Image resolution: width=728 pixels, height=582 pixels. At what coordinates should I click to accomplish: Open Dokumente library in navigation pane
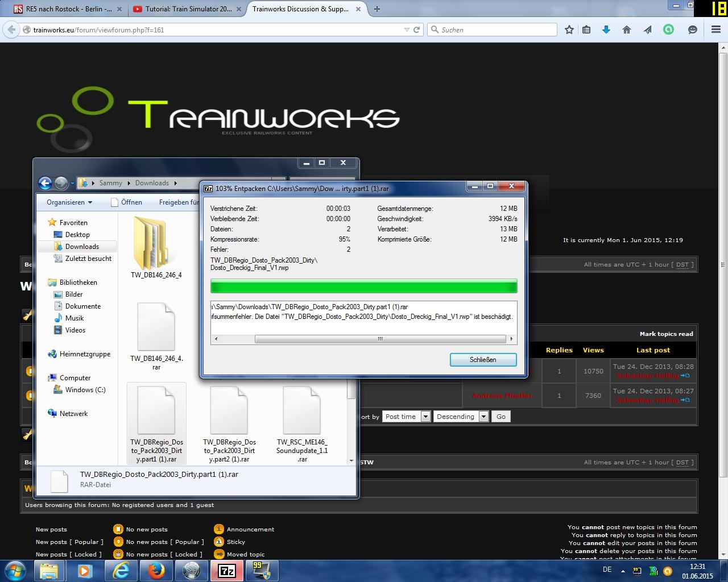[x=83, y=306]
